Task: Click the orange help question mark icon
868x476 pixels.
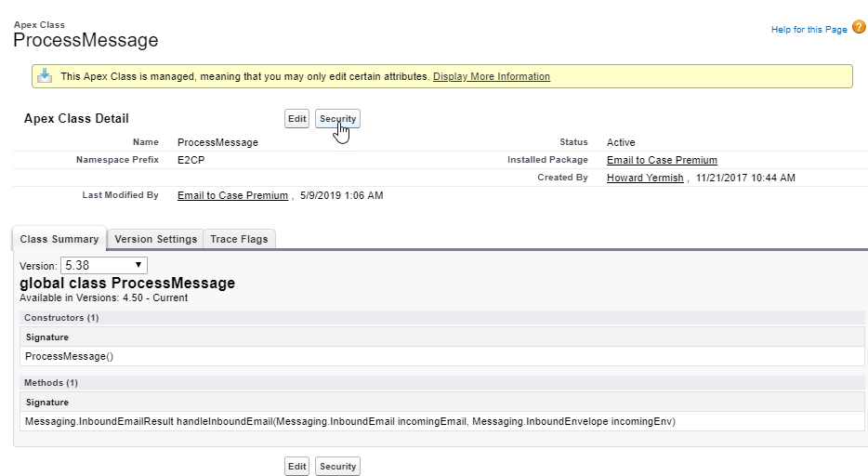Action: click(x=859, y=27)
